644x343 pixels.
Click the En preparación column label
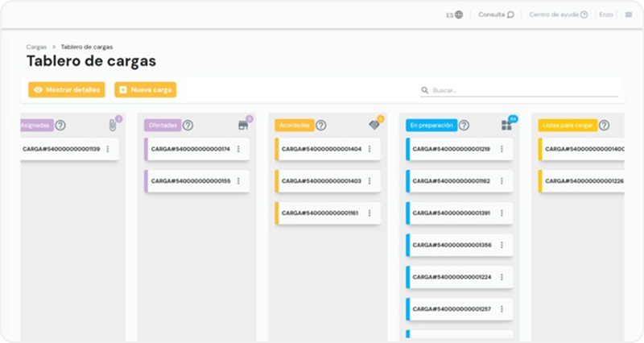coord(431,126)
